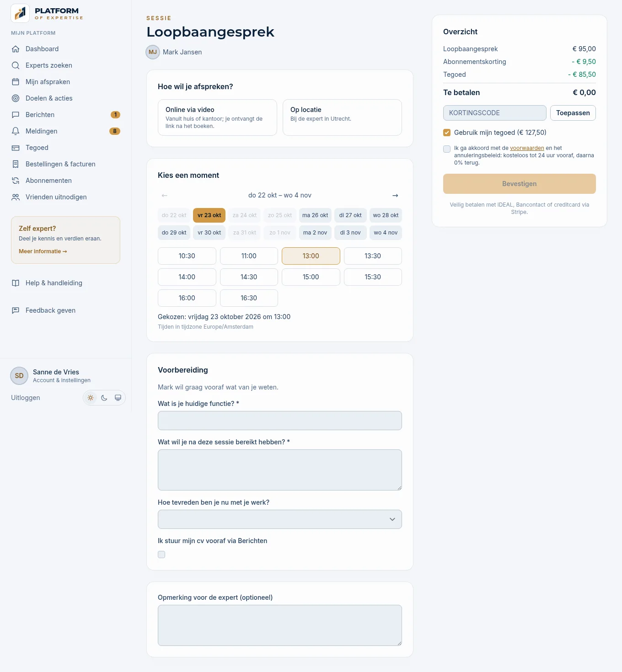Select the 16:30 time slot

click(x=249, y=298)
